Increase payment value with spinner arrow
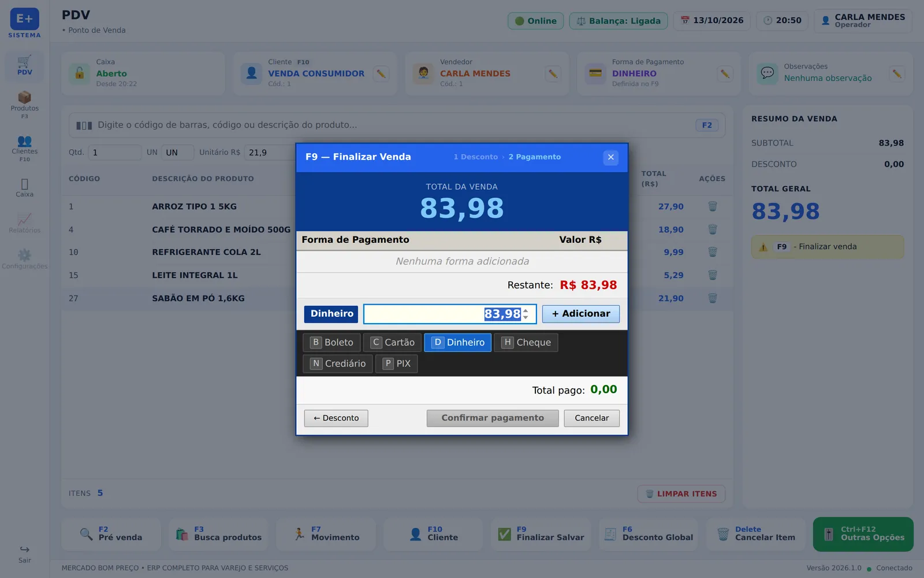The width and height of the screenshot is (924, 578). pyautogui.click(x=526, y=310)
